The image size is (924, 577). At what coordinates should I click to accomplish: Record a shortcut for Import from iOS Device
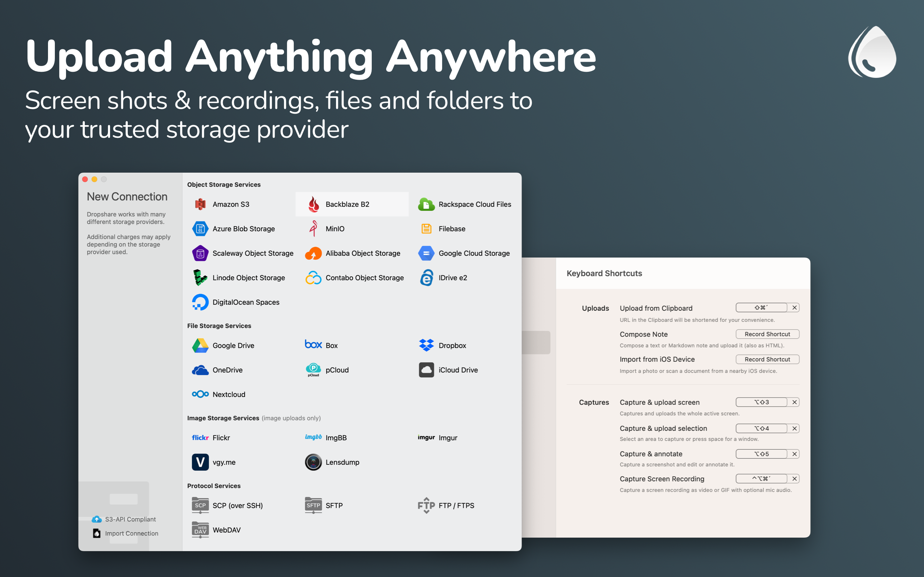[767, 360]
